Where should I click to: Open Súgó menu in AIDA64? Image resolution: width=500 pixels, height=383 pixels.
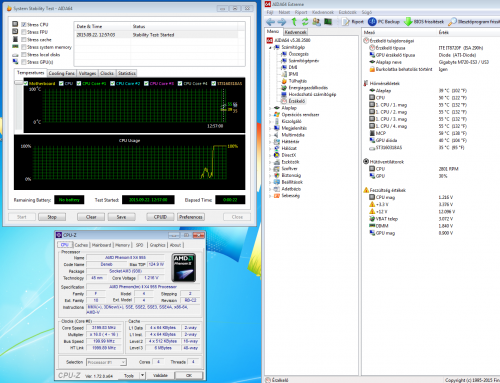point(367,12)
